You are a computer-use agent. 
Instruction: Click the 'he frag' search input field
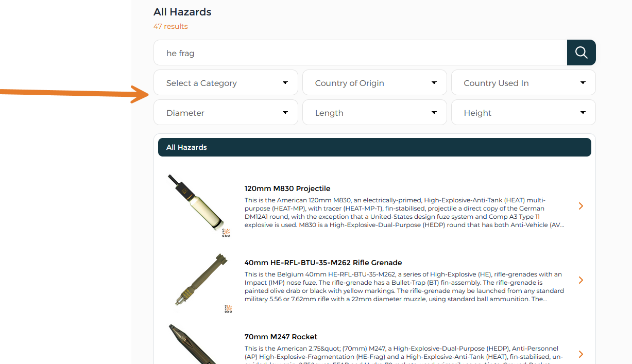pyautogui.click(x=360, y=53)
